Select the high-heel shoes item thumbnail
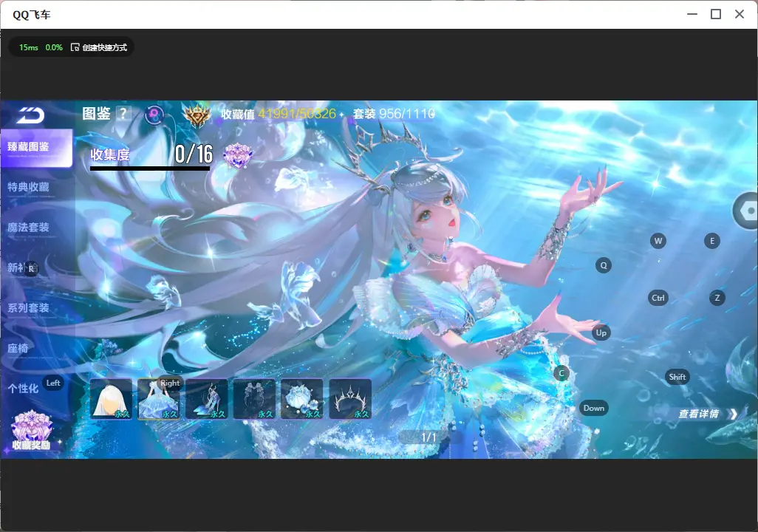This screenshot has height=532, width=758. (206, 399)
